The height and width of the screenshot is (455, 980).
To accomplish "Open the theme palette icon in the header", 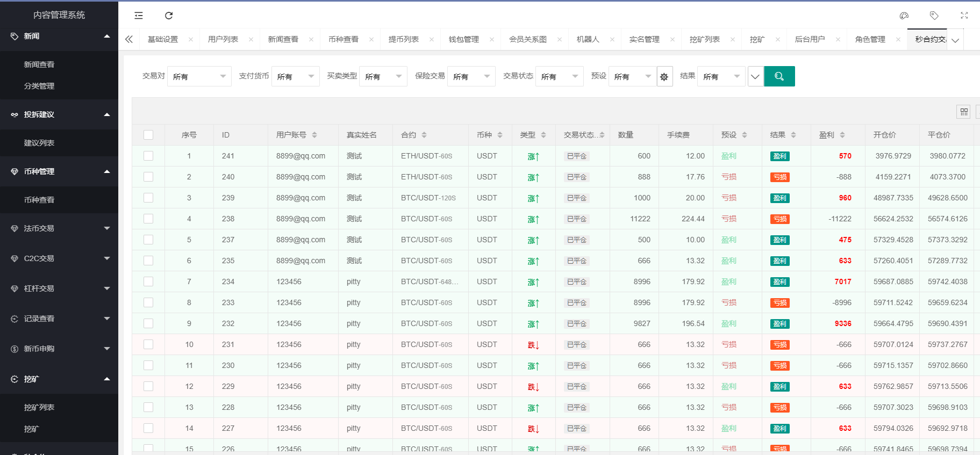I will [x=904, y=16].
